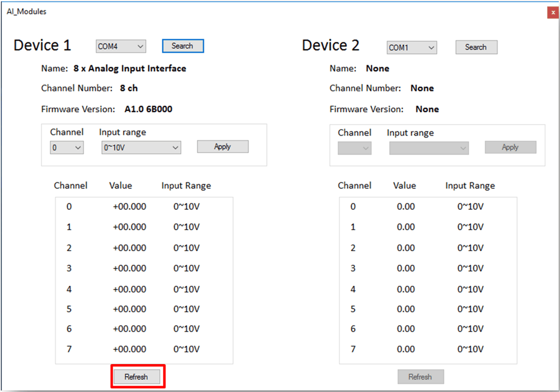Image resolution: width=560 pixels, height=392 pixels.
Task: Select Device 1 channel 0 value +00.000
Action: point(129,207)
